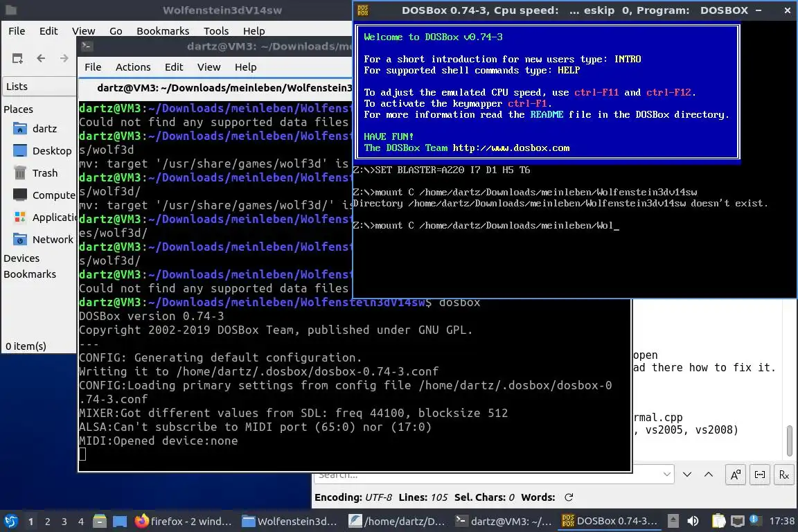
Task: Select Computer in the Places sidebar
Action: click(44, 195)
